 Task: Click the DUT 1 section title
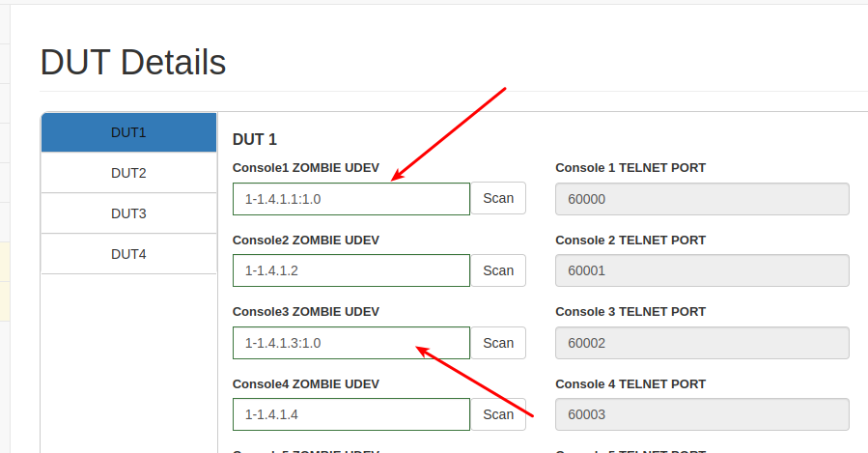[255, 139]
